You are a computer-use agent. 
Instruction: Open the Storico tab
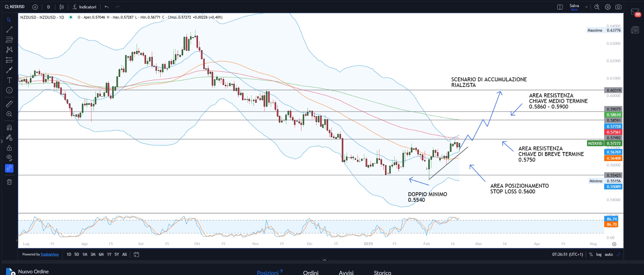(x=382, y=272)
